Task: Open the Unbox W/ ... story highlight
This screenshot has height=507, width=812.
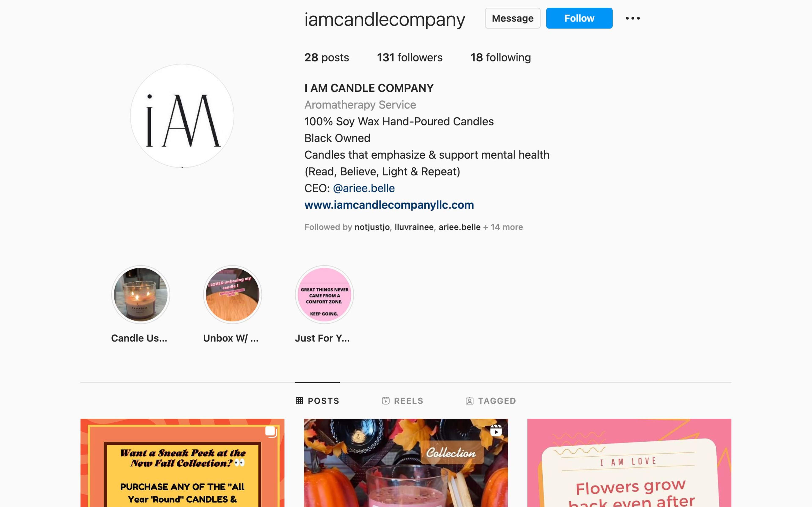Action: 232,294
